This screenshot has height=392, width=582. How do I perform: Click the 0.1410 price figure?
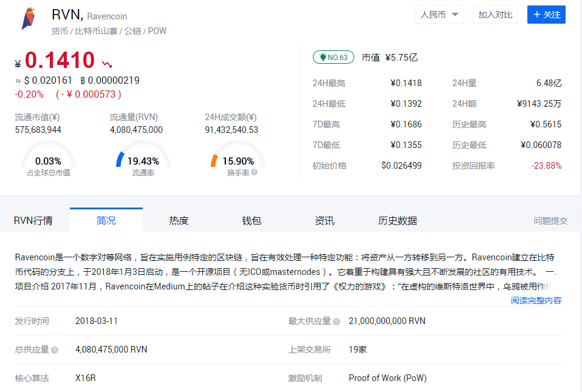pos(60,59)
